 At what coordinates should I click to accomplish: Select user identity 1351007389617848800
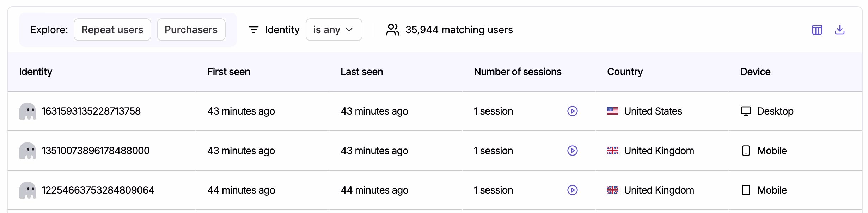tap(95, 151)
